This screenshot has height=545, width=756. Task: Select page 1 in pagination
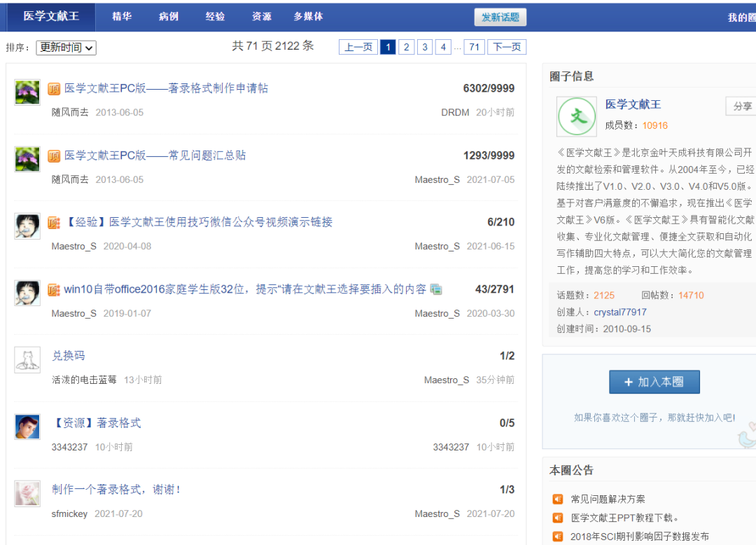click(x=388, y=47)
